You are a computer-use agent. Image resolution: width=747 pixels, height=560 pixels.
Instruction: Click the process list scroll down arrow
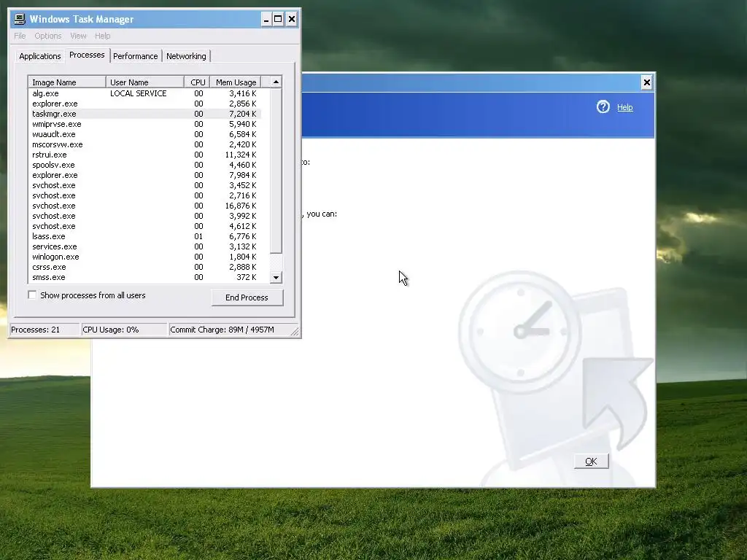tap(276, 277)
